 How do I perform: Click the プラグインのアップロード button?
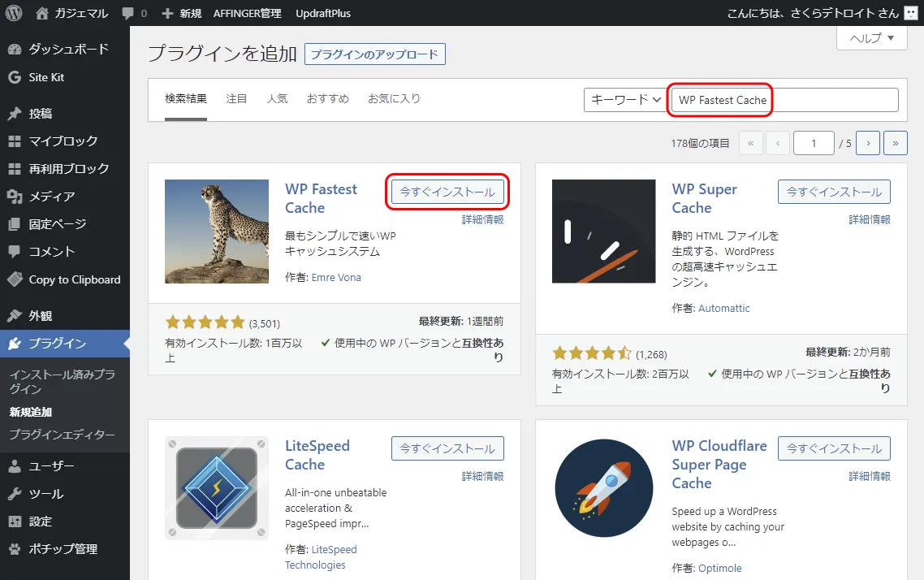point(375,54)
